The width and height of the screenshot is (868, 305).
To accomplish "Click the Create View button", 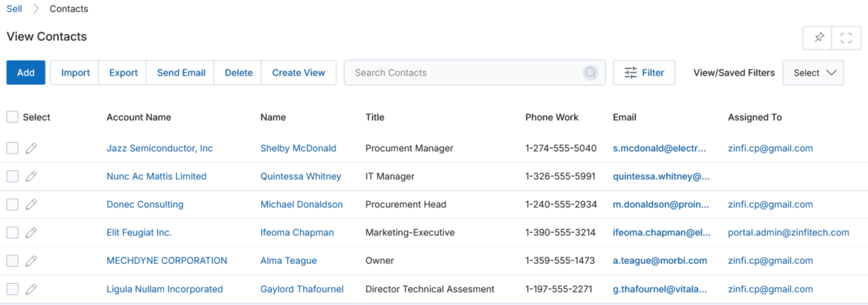I will coord(299,73).
